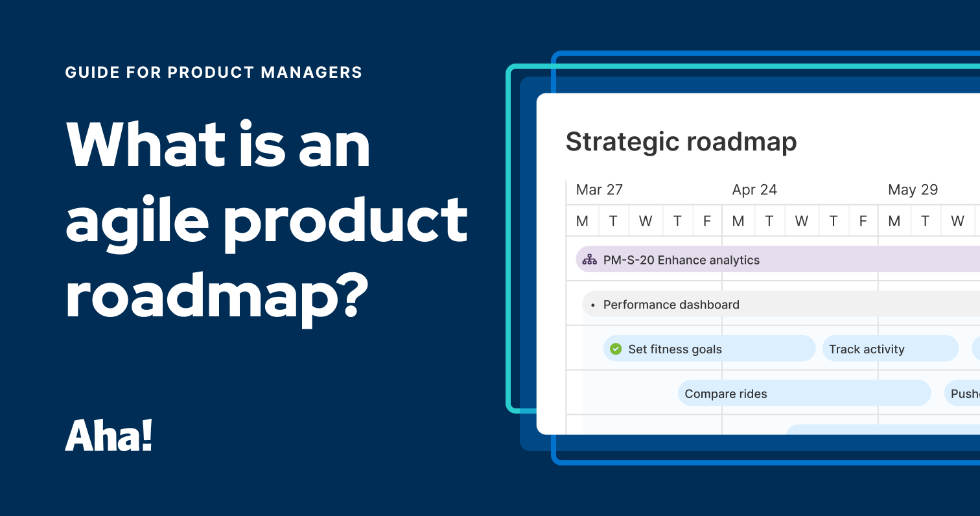Expand the Performance dashboard row

671,304
